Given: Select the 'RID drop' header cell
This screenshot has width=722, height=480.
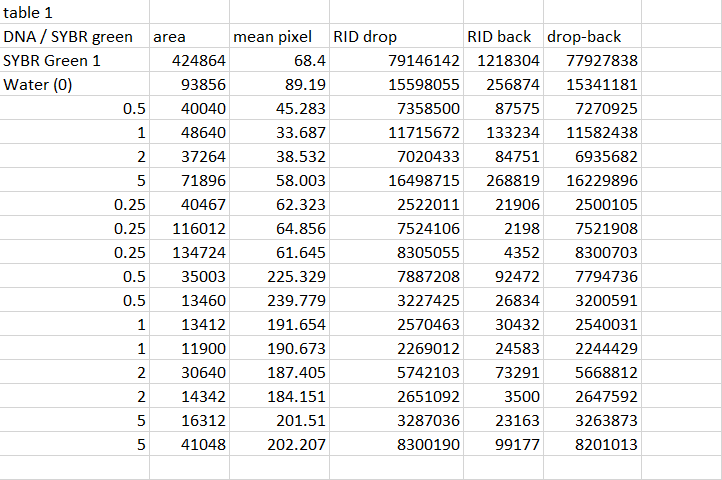Looking at the screenshot, I should [365, 37].
